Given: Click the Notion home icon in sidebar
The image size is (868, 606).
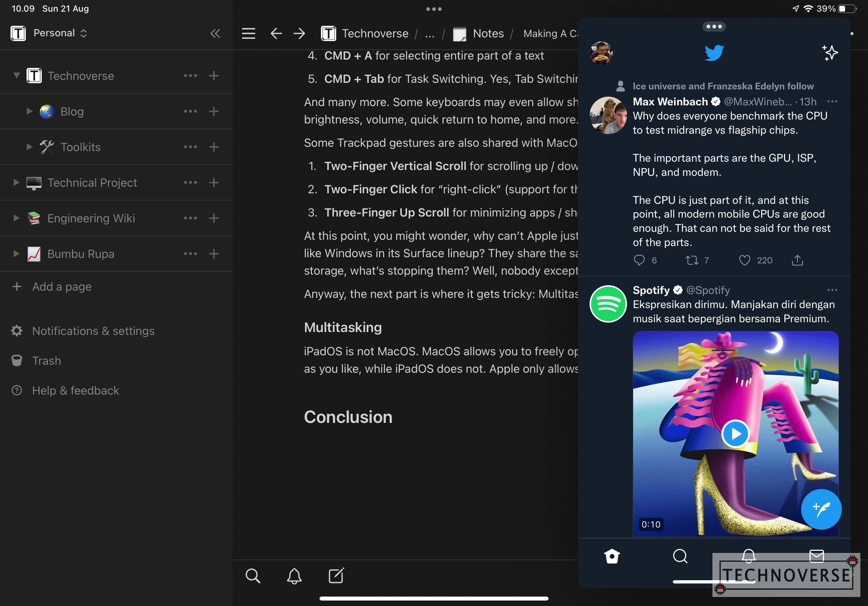Looking at the screenshot, I should pos(17,33).
